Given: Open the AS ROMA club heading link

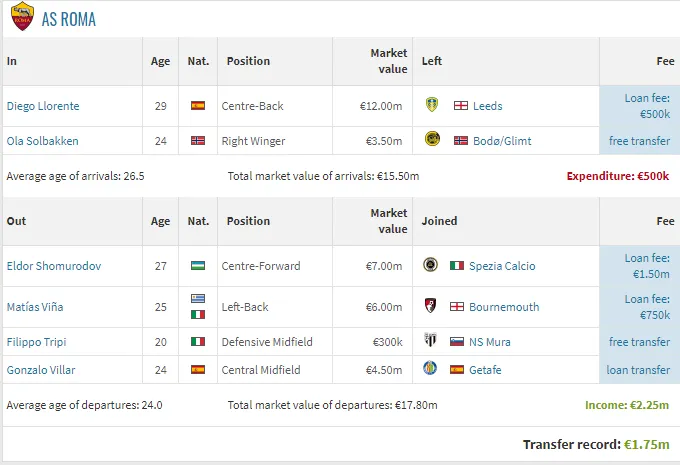Looking at the screenshot, I should coord(69,19).
